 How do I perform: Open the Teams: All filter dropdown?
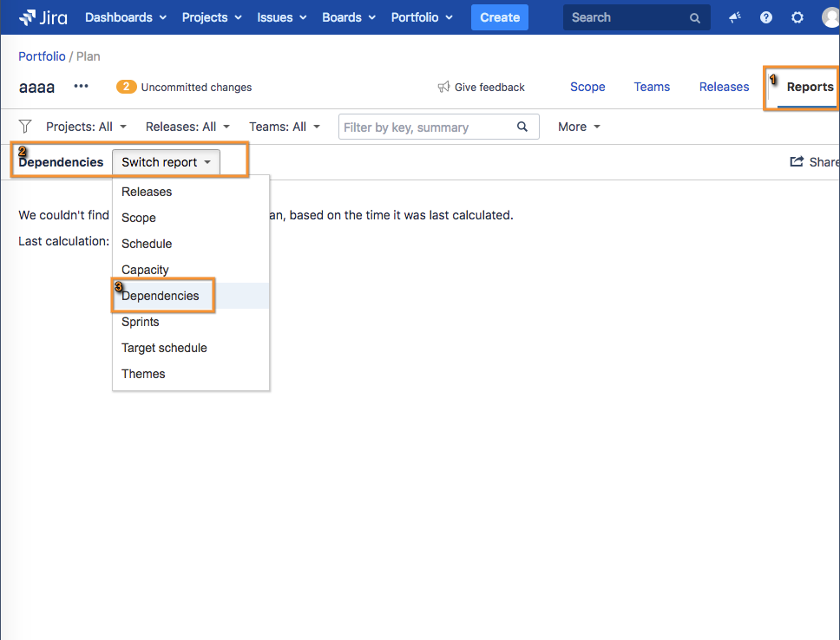pos(285,127)
